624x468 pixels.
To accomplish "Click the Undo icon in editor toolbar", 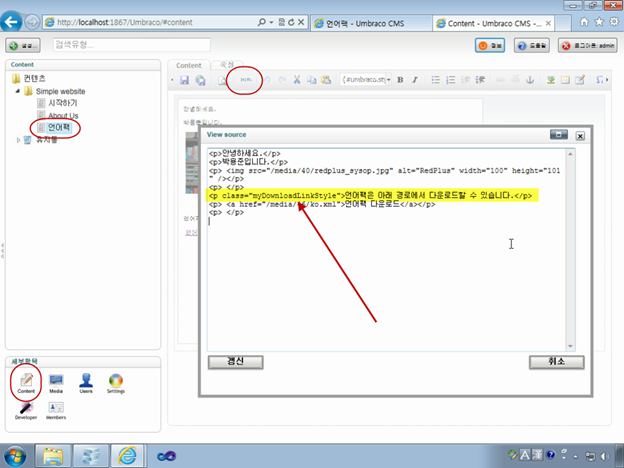I will click(267, 80).
